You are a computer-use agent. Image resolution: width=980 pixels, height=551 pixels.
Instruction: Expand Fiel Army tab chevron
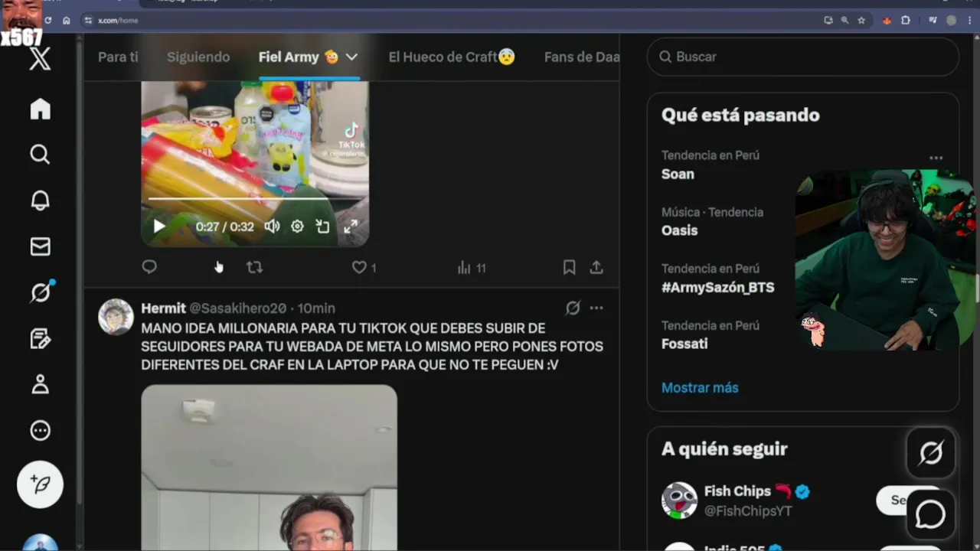click(351, 57)
